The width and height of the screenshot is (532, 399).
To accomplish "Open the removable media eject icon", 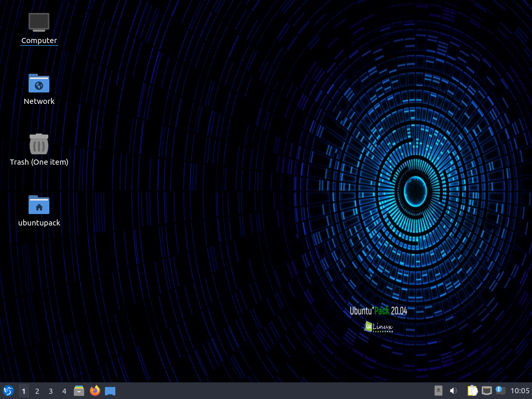I will pyautogui.click(x=438, y=391).
